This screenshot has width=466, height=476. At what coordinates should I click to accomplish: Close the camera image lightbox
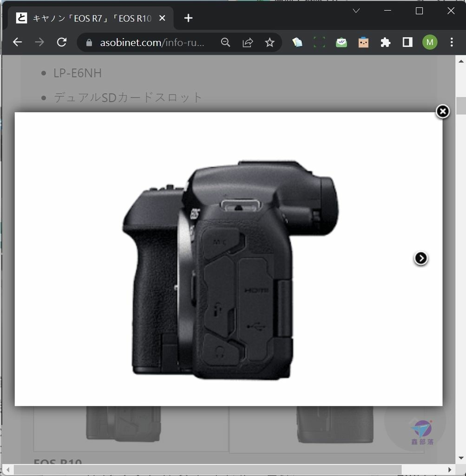tap(443, 112)
